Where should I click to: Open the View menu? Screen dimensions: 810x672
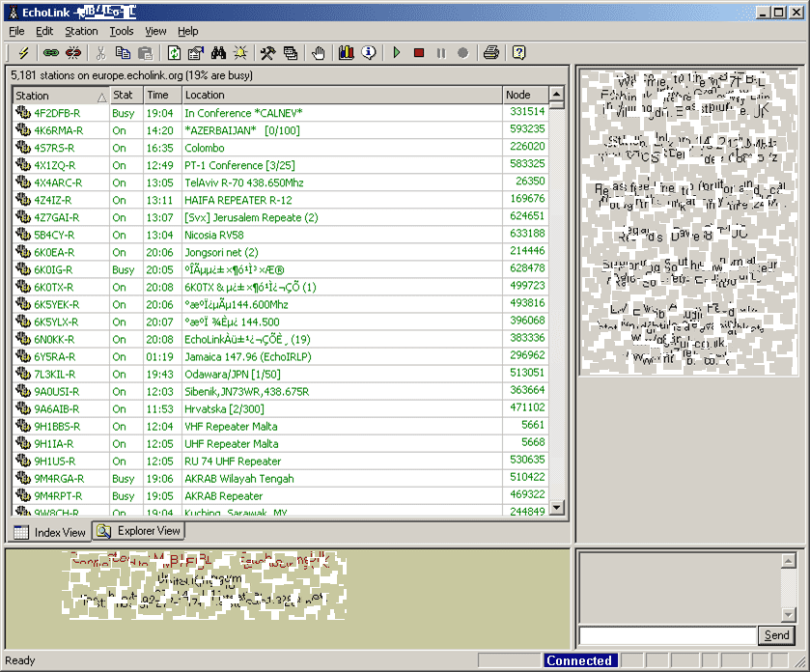155,31
